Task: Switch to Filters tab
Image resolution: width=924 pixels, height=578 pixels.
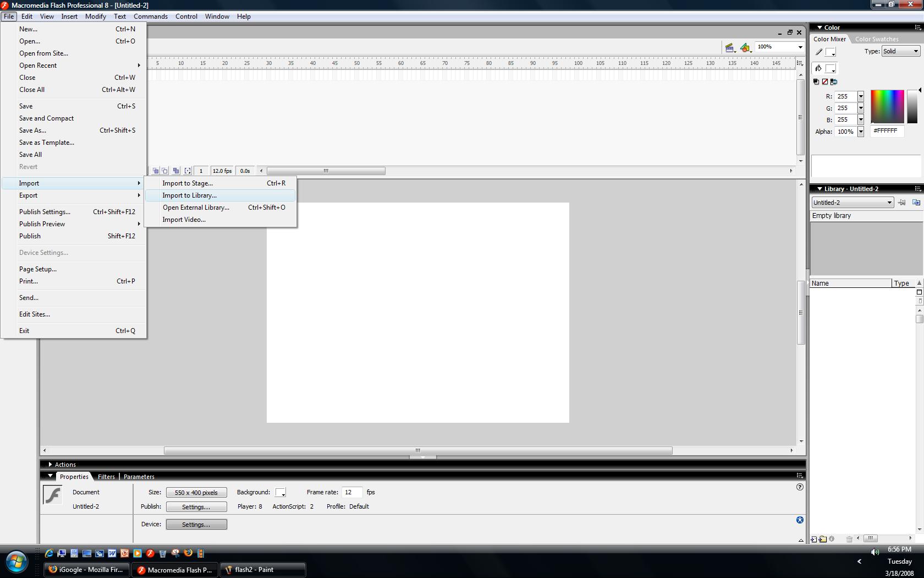Action: tap(106, 477)
